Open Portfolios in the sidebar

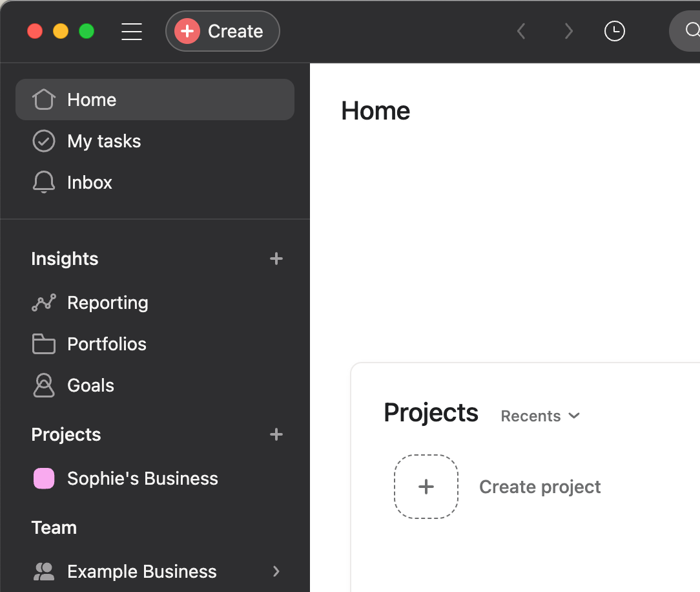click(155, 344)
